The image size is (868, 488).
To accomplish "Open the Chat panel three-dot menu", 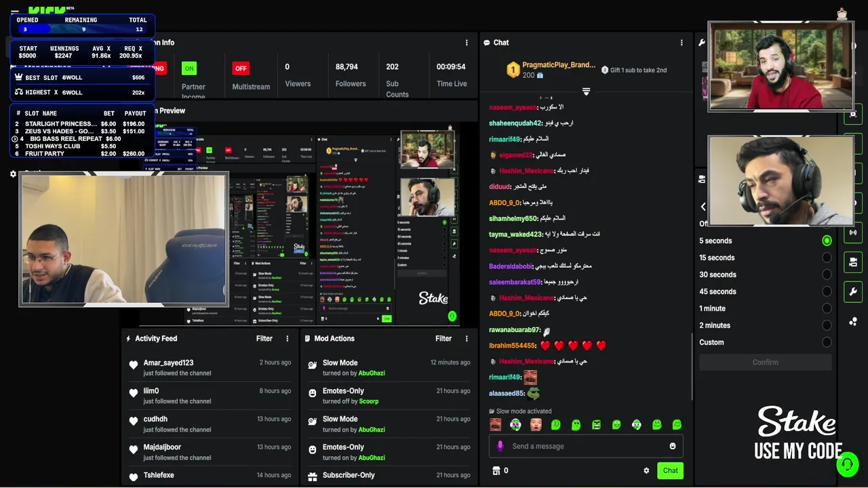I will coord(682,43).
